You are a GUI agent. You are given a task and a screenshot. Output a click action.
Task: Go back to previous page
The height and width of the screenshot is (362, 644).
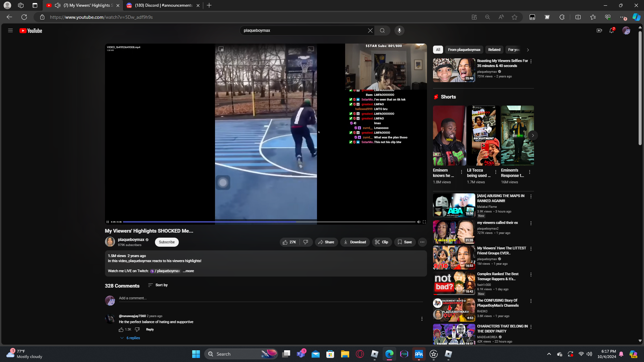[9, 17]
